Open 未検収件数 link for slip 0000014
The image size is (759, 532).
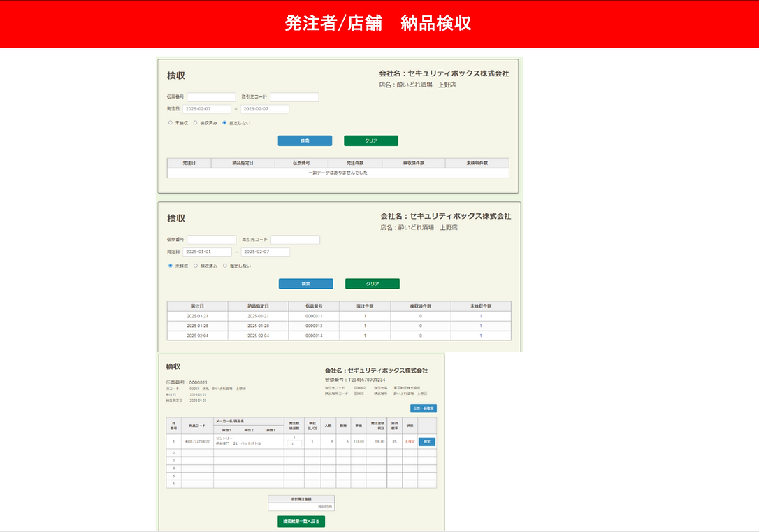[x=481, y=336]
